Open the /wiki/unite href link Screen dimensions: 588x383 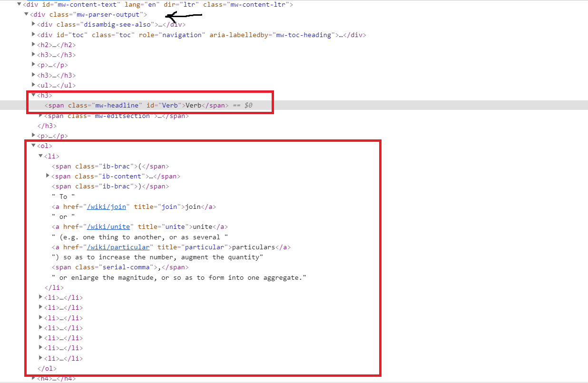pos(108,227)
